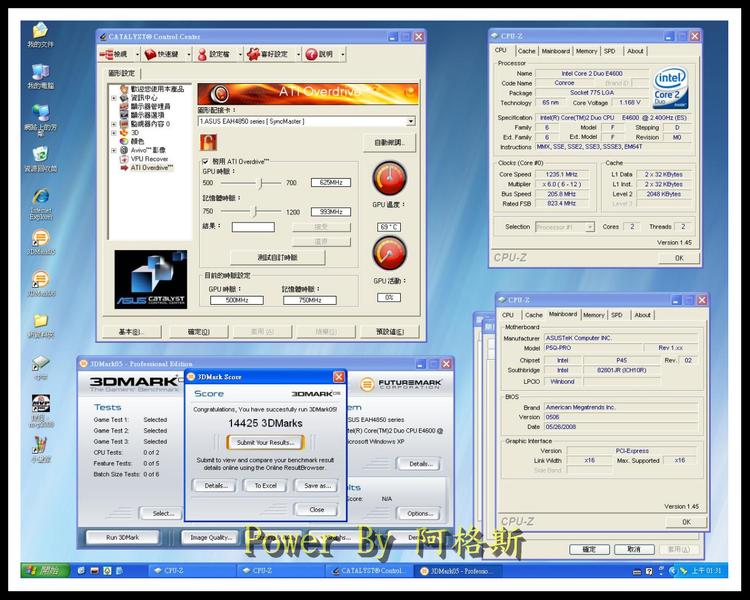Click the 測試自訂時脈 test custom clocks button
The height and width of the screenshot is (600, 750).
(277, 257)
